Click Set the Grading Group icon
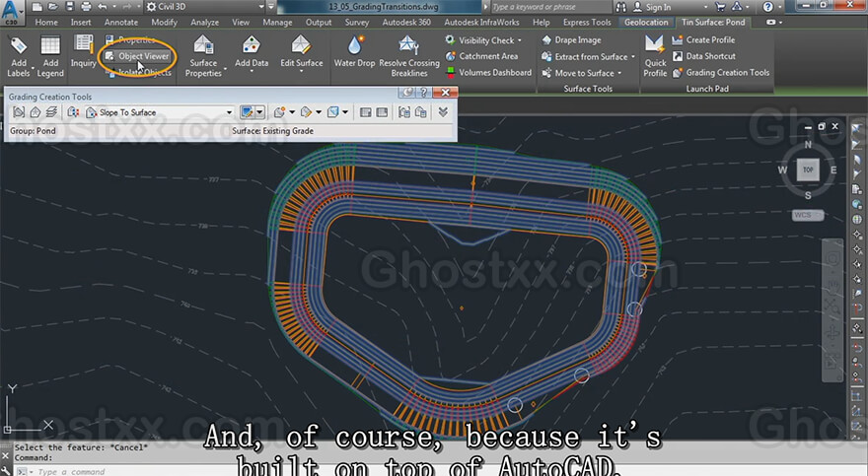 point(19,112)
